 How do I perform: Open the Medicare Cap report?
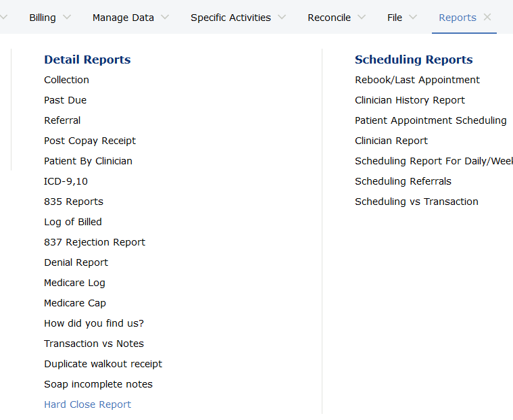(75, 303)
